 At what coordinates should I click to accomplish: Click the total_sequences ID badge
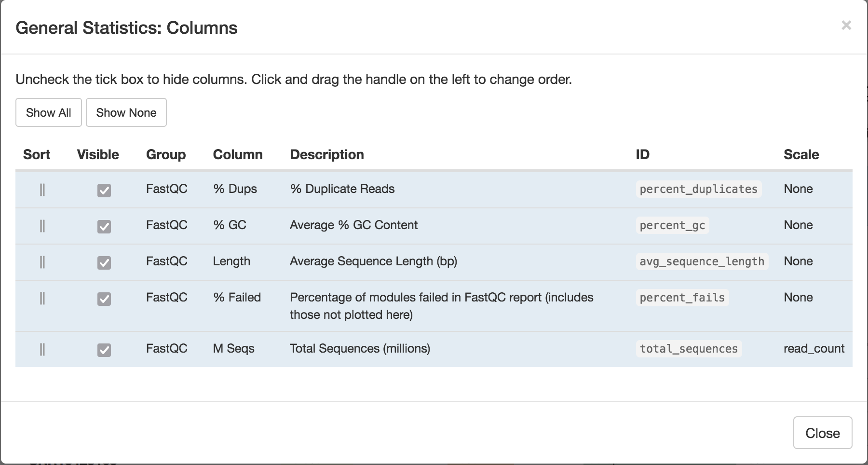tap(689, 348)
